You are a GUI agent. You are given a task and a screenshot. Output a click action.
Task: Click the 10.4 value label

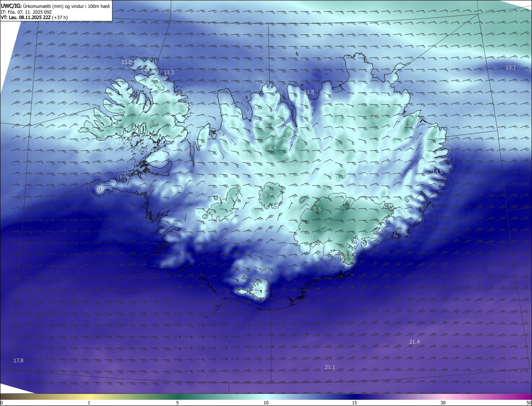click(x=520, y=129)
